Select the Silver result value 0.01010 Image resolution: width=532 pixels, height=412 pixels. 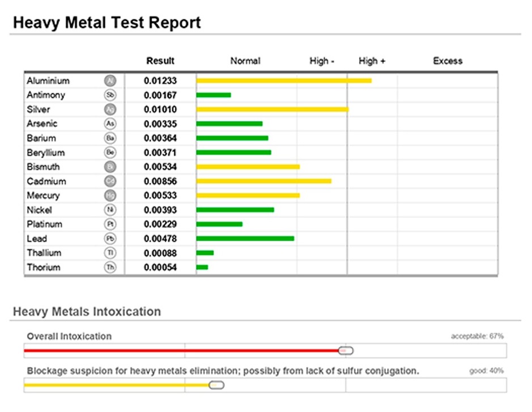(160, 109)
